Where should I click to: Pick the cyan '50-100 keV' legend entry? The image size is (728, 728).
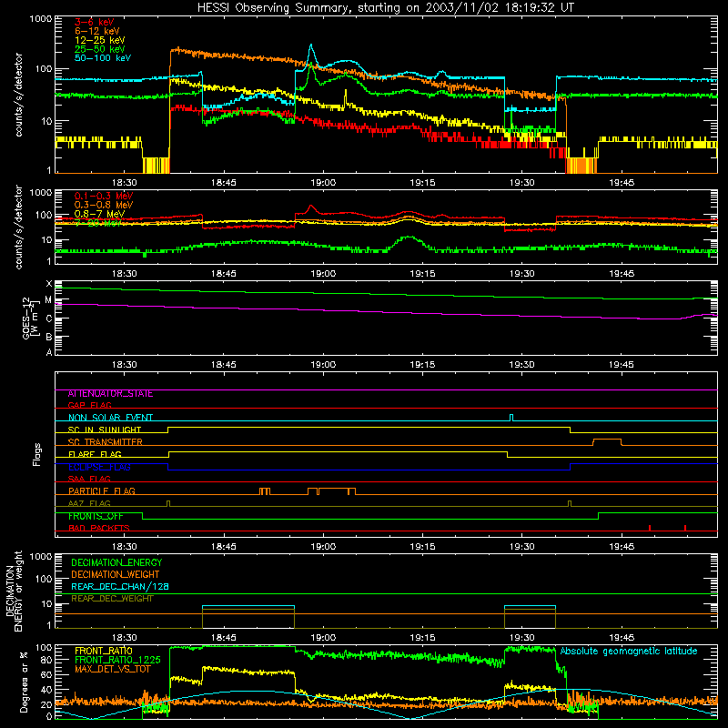[x=103, y=58]
